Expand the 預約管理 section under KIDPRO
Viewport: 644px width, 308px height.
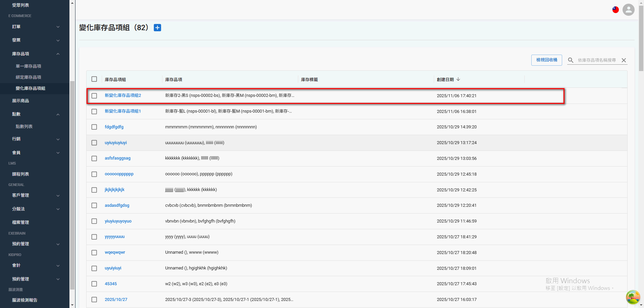click(35, 279)
